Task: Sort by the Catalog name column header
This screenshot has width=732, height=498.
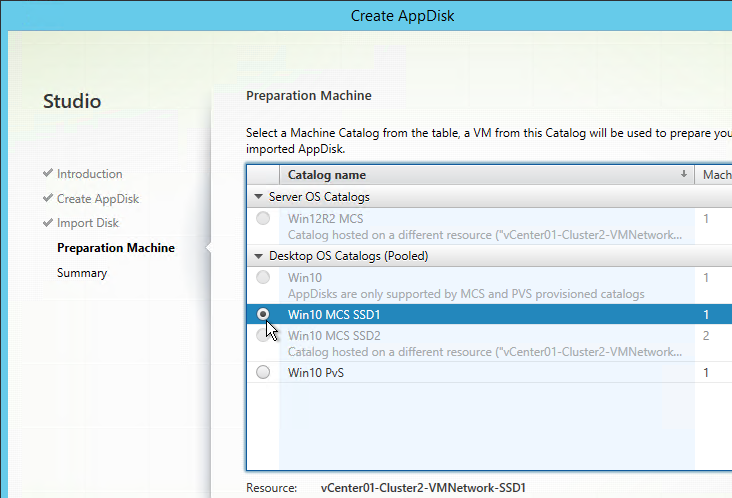Action: tap(486, 175)
